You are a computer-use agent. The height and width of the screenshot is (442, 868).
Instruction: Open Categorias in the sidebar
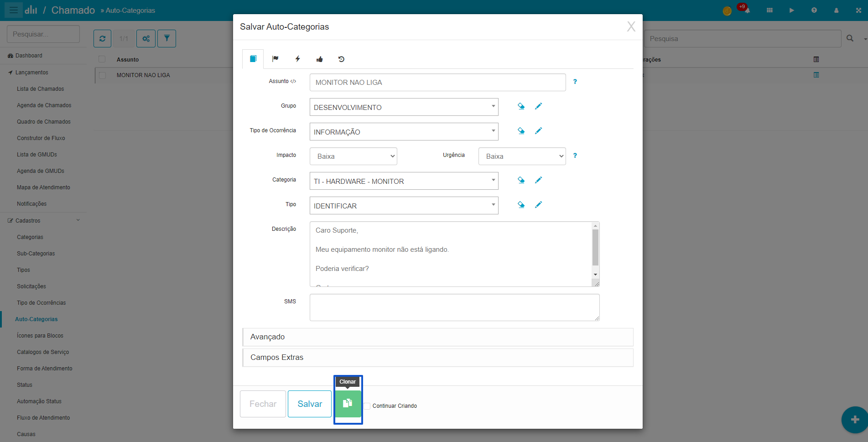(30, 237)
